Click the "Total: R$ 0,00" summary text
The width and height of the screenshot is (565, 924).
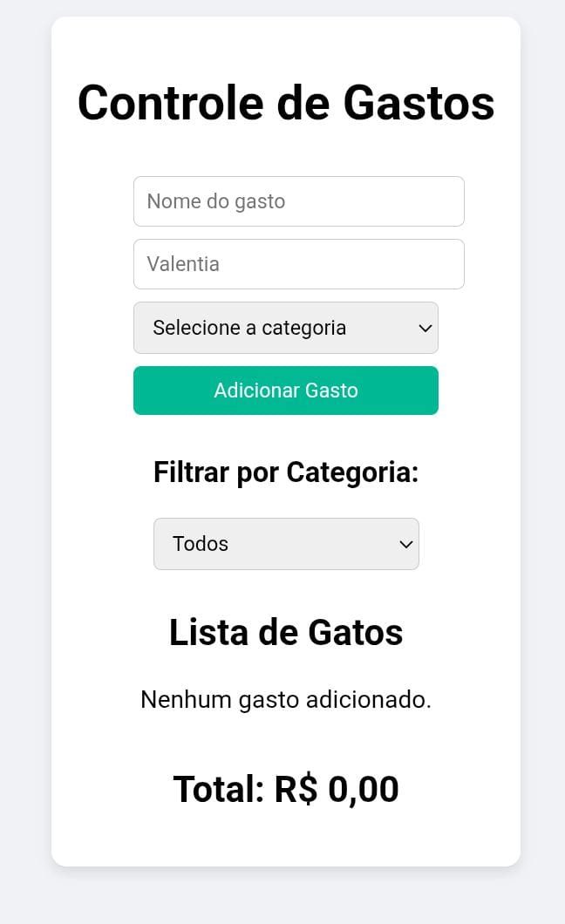[286, 790]
